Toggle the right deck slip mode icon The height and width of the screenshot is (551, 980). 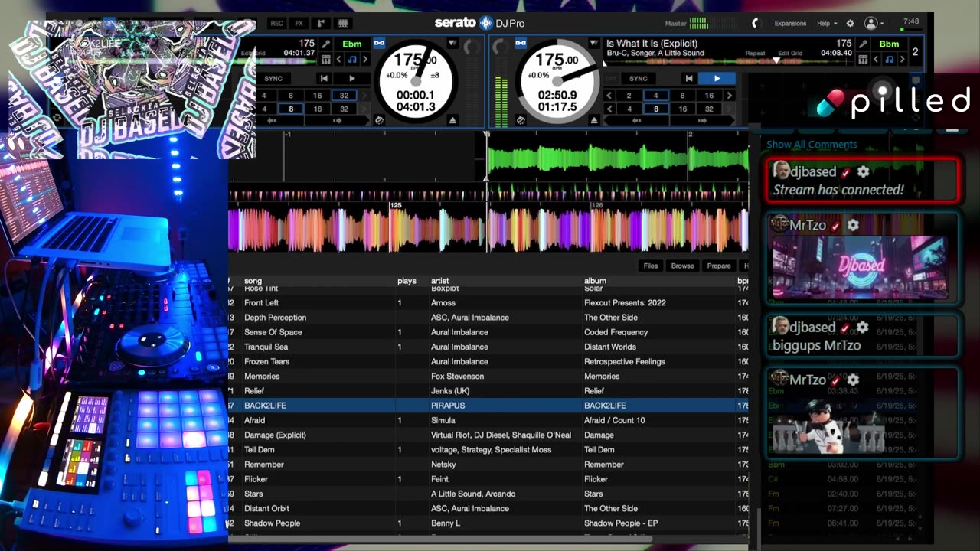pos(521,120)
